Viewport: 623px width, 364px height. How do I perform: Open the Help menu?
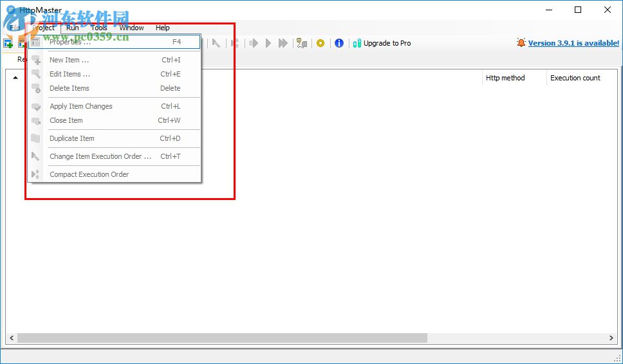pos(162,28)
